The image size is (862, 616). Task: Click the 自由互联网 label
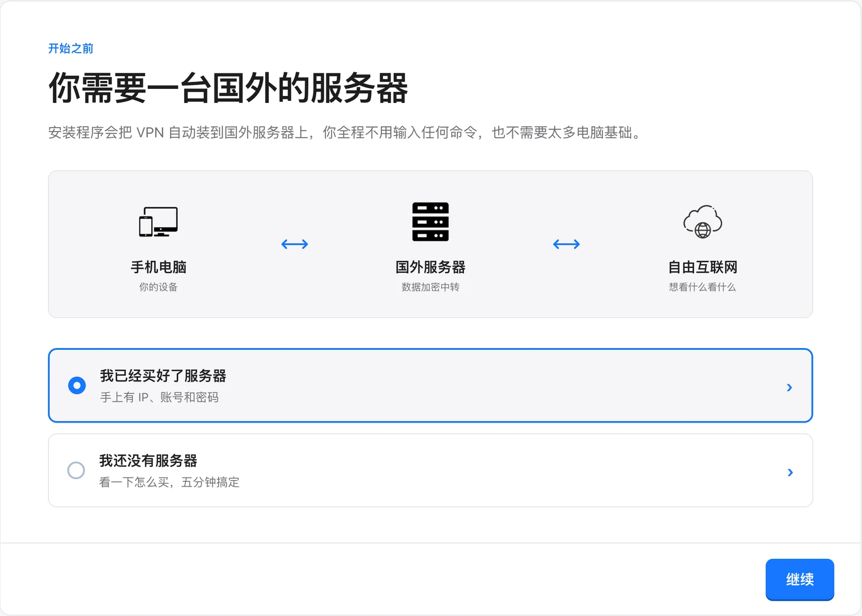click(703, 267)
